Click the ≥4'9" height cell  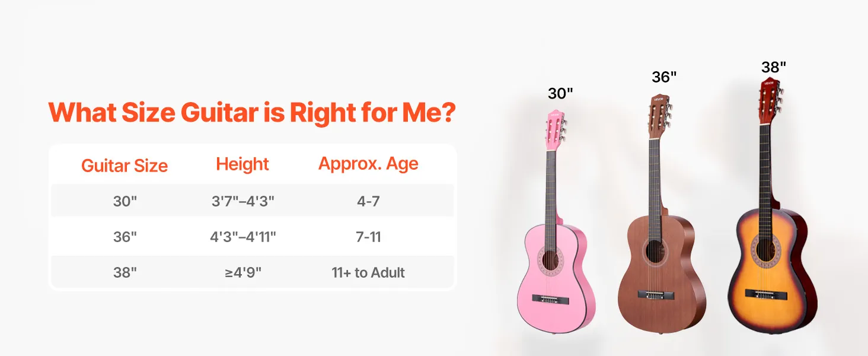click(242, 272)
